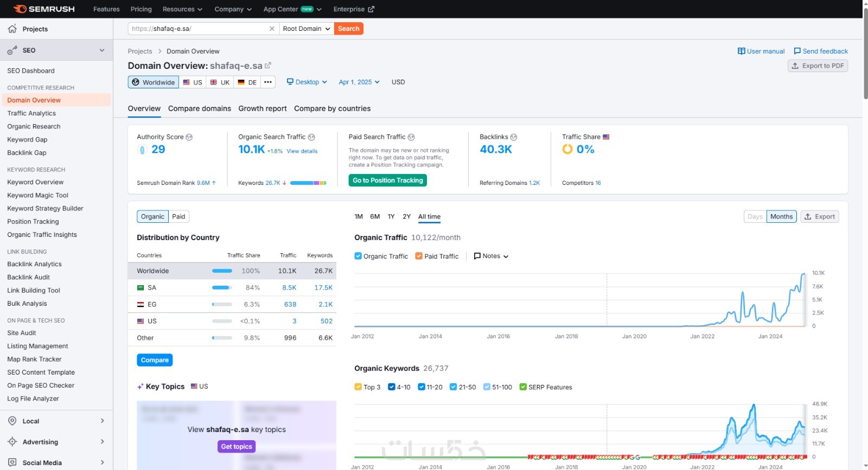Open more countries ellipsis button
The width and height of the screenshot is (868, 470).
pyautogui.click(x=268, y=82)
